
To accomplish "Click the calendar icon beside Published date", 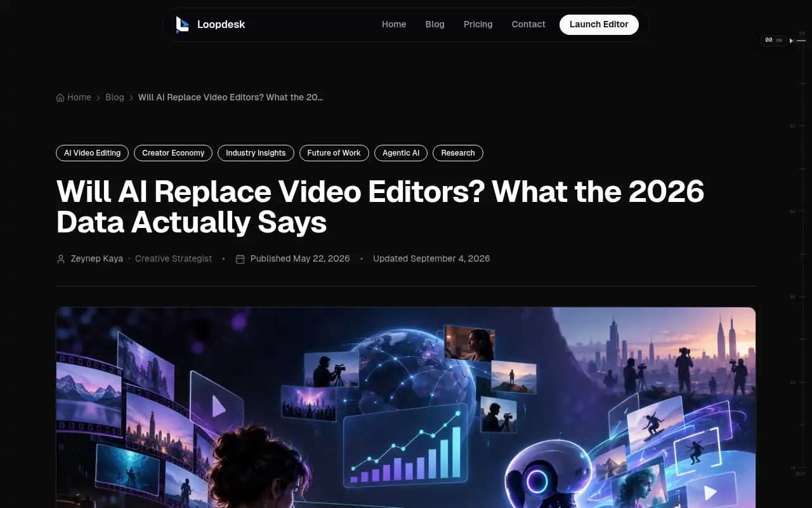I will pos(240,259).
